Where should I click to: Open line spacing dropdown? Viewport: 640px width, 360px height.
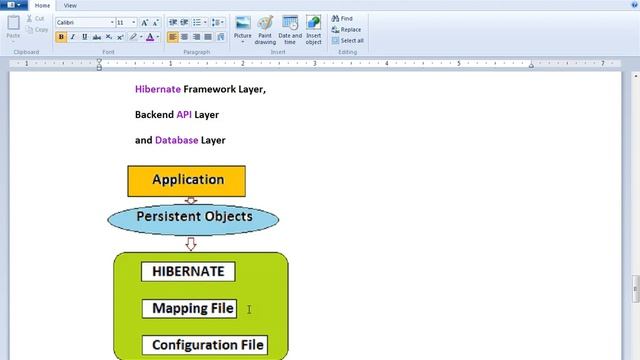217,22
